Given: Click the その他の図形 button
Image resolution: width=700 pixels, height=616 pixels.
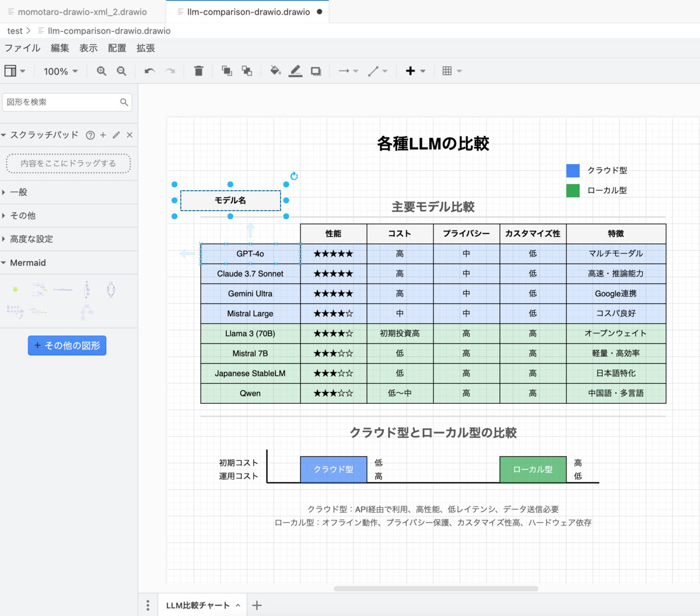Looking at the screenshot, I should pos(67,345).
